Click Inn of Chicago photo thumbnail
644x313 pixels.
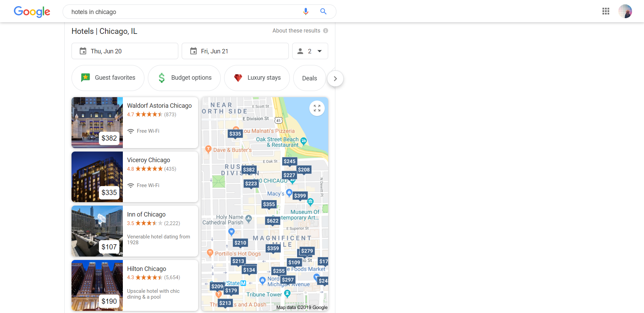coord(97,231)
